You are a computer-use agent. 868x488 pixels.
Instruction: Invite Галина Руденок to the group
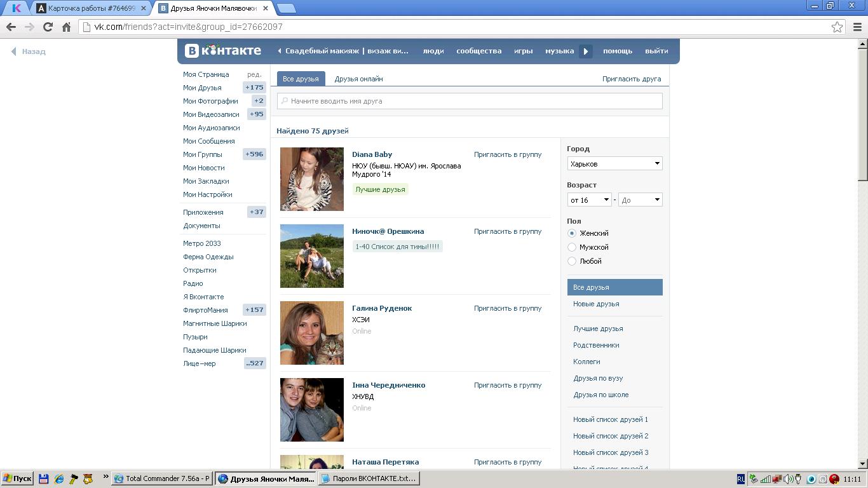coord(508,308)
